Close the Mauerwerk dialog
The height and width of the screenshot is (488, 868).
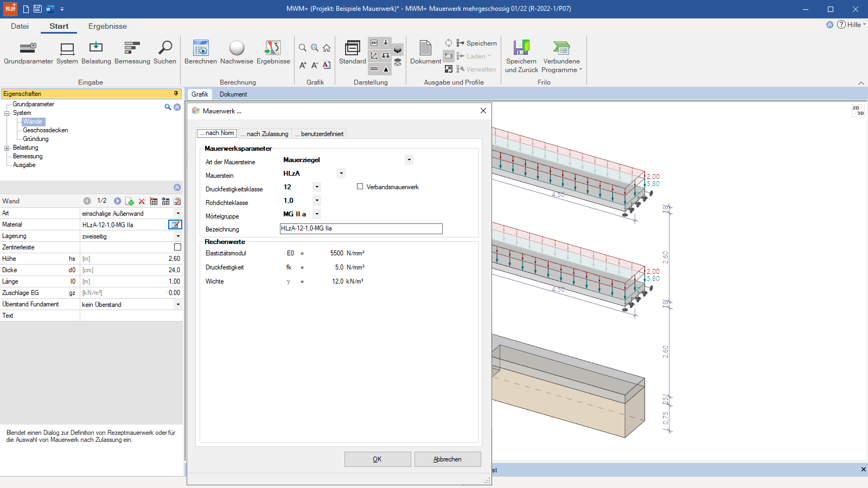click(483, 111)
